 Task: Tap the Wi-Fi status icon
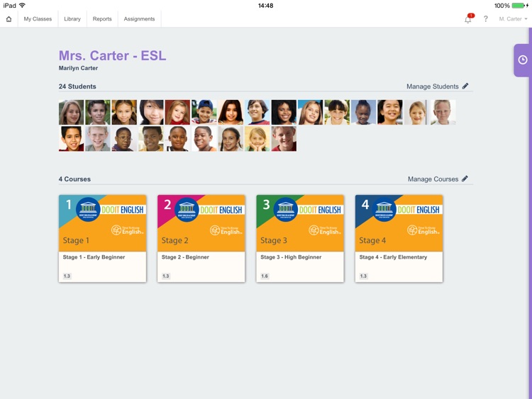(23, 6)
